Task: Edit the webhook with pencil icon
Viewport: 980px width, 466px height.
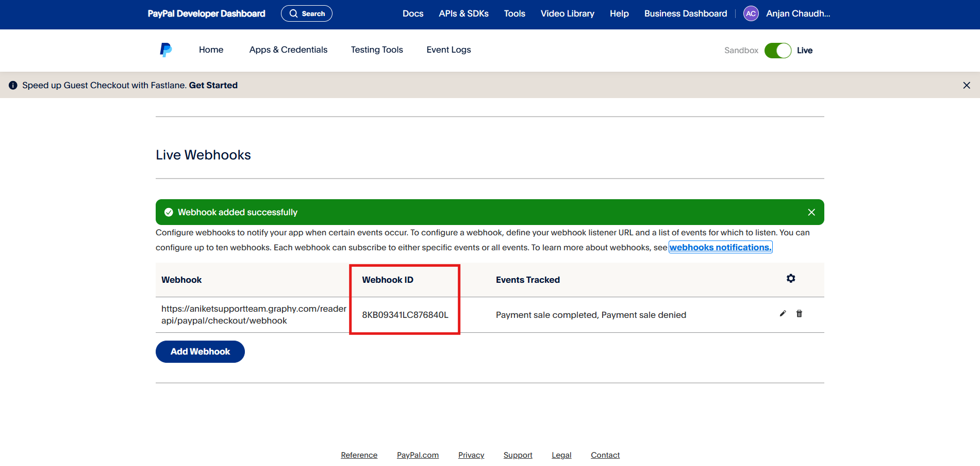Action: coord(783,314)
